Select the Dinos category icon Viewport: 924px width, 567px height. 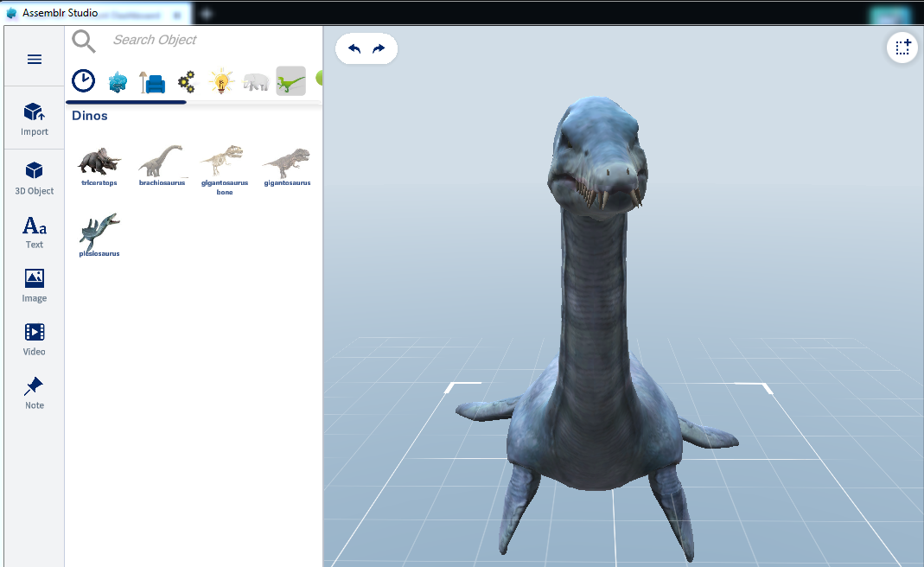coord(290,80)
